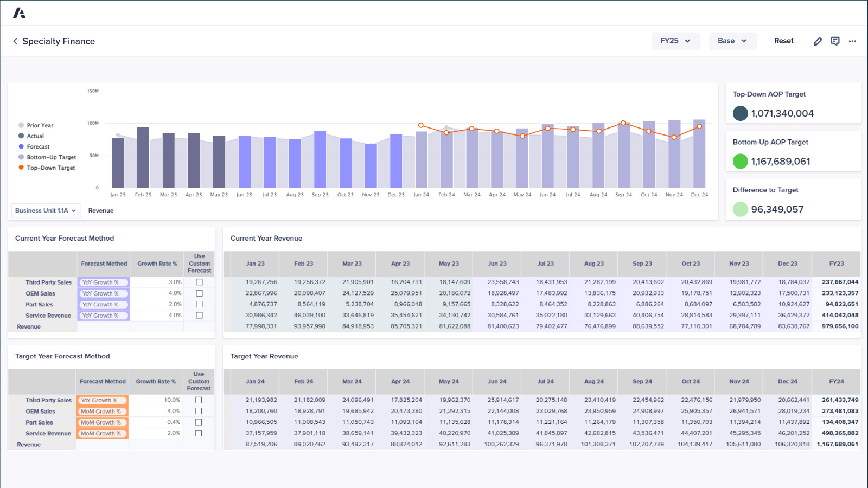Open the comments icon in header
This screenshot has width=868, height=488.
835,41
